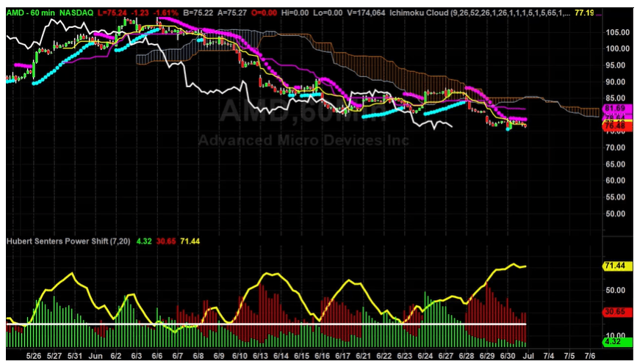Click yellow 71.44 beside Power Shift label
This screenshot has height=364, width=637.
point(190,241)
